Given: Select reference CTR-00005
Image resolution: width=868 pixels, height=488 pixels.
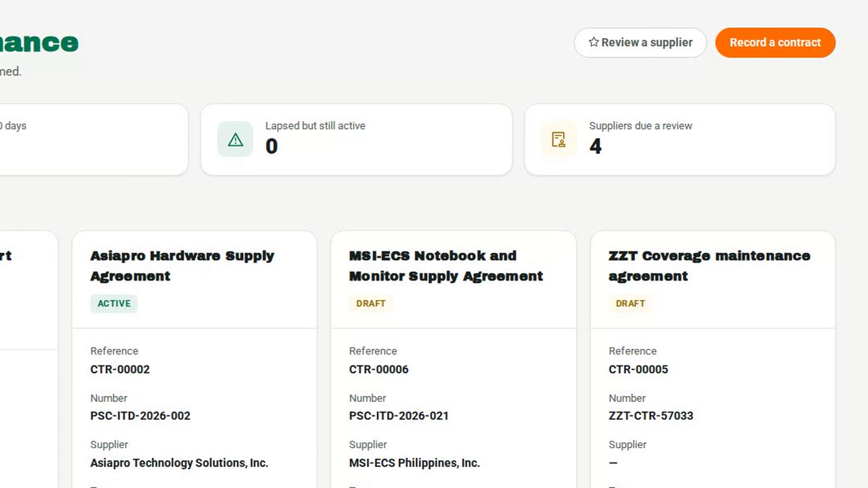Looking at the screenshot, I should coord(638,369).
